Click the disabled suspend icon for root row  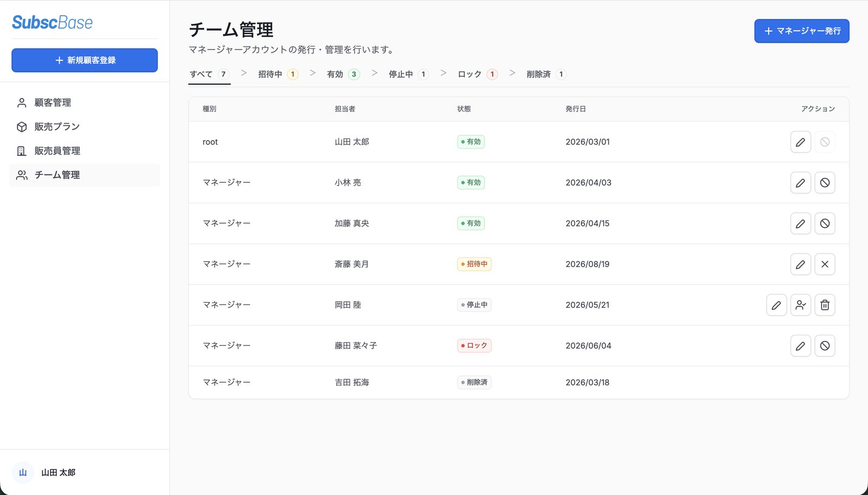(x=825, y=142)
